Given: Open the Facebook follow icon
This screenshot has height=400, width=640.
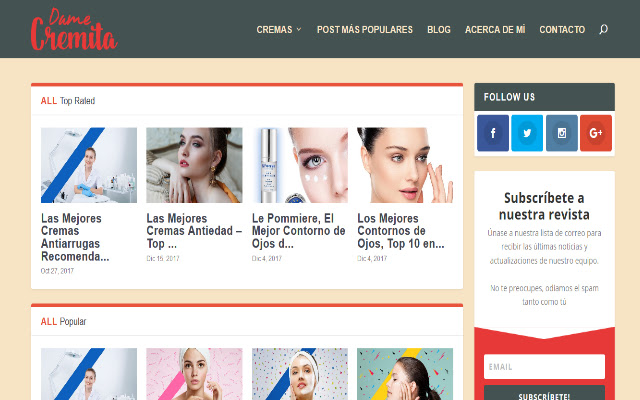Looking at the screenshot, I should pos(493,133).
